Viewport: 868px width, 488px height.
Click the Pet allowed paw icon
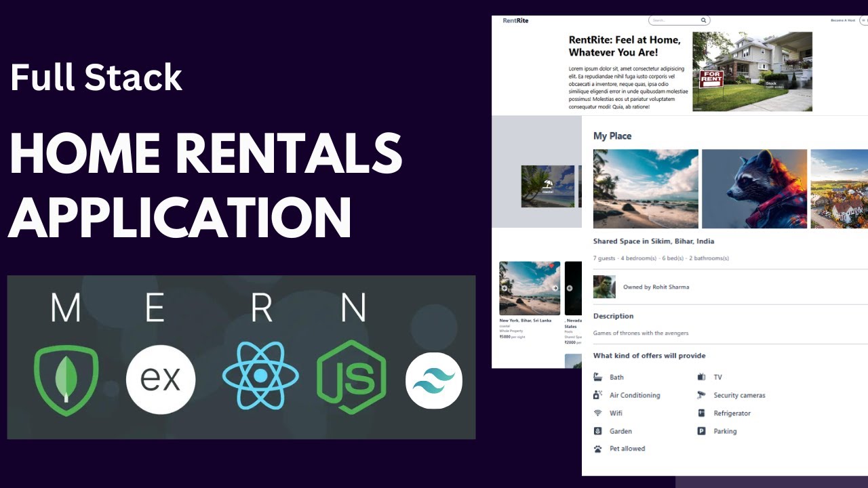597,449
